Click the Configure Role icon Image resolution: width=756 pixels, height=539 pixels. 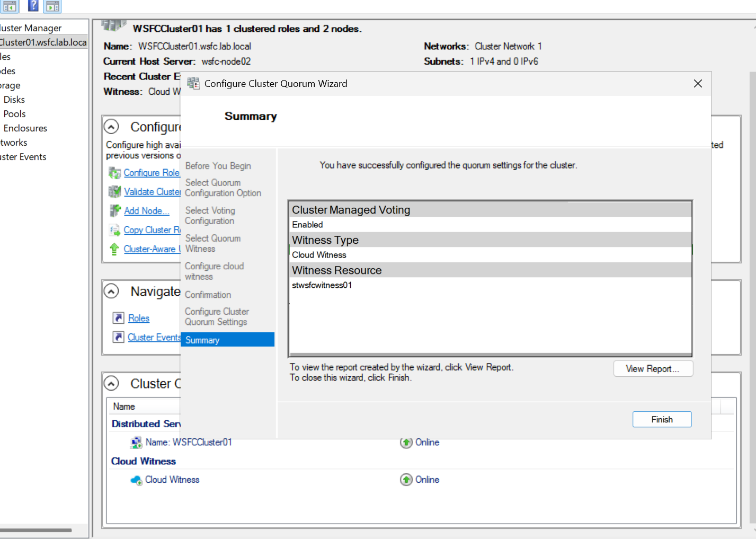point(114,173)
